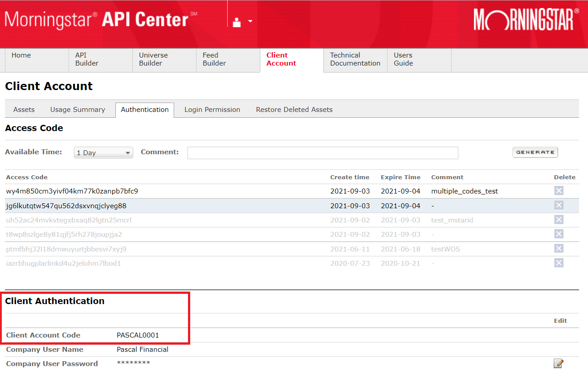Click the Comment input field
The image size is (588, 383).
click(323, 152)
